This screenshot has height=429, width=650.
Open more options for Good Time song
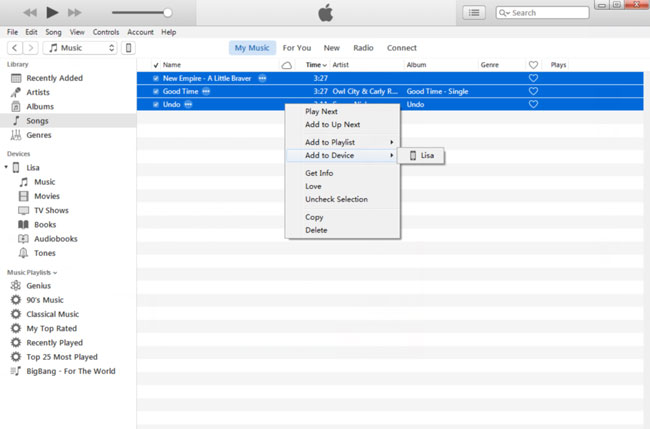(206, 91)
